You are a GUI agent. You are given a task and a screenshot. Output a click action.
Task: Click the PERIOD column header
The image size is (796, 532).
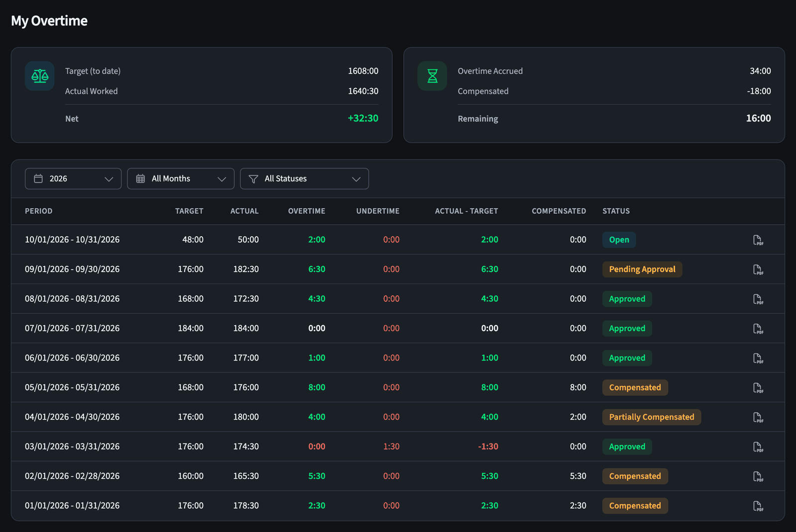pyautogui.click(x=39, y=211)
